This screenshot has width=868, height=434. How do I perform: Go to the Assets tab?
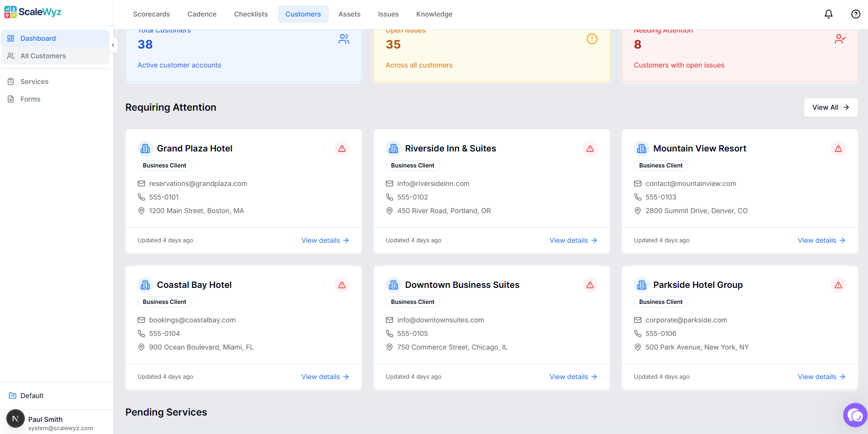(x=350, y=14)
